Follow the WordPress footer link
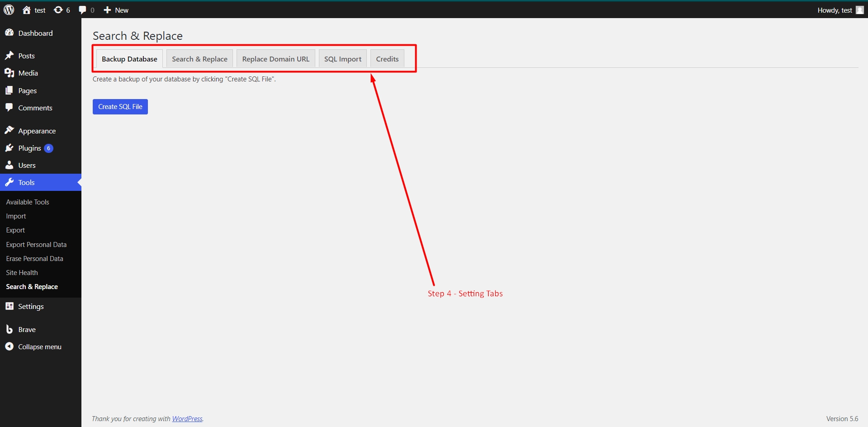 click(187, 419)
